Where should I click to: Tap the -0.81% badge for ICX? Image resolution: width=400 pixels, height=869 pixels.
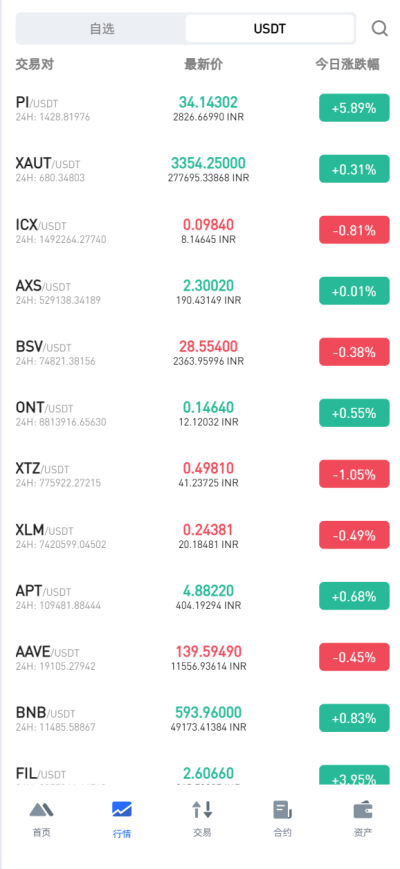[354, 230]
